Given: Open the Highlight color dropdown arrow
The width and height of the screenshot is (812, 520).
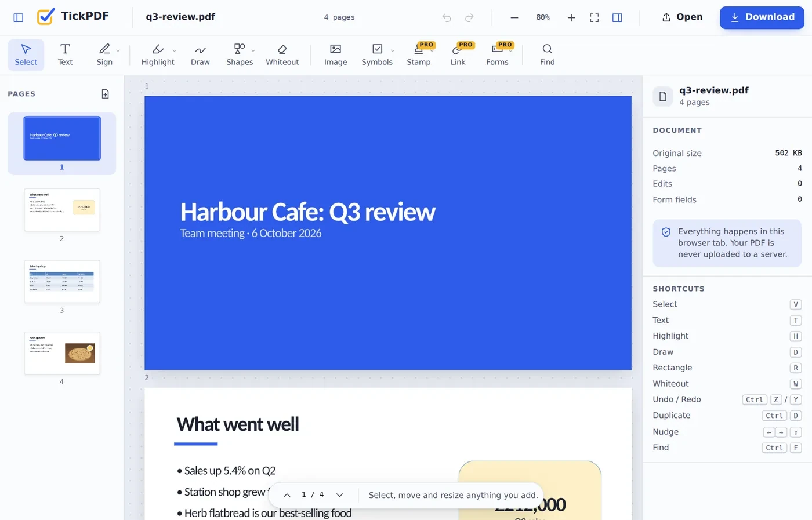Looking at the screenshot, I should 175,50.
